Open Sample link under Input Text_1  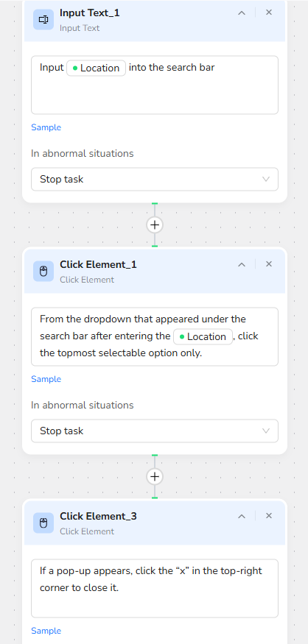46,127
